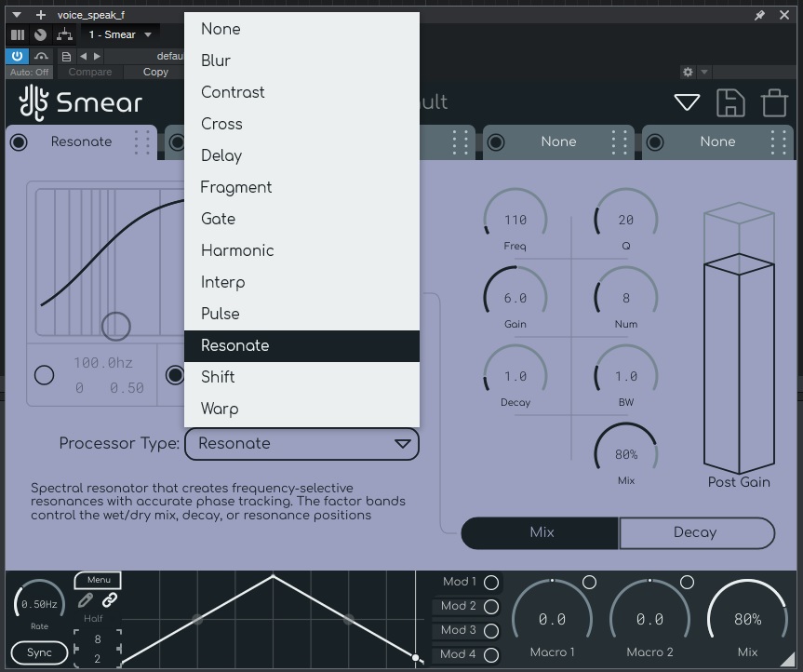803x672 pixels.
Task: Click the Decay factor band button
Action: (697, 532)
